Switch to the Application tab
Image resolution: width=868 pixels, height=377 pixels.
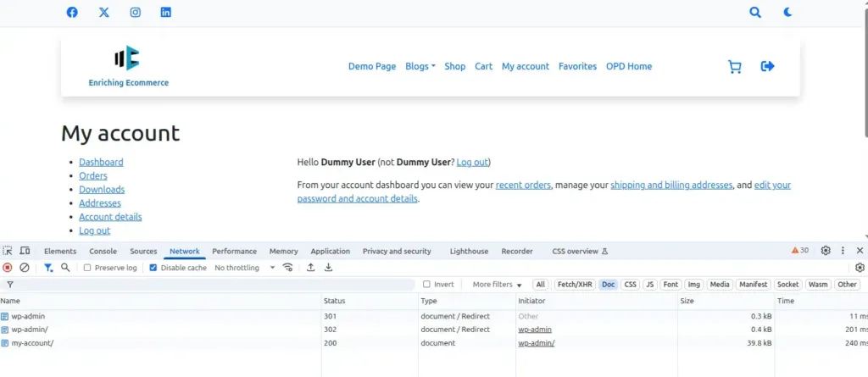[330, 251]
